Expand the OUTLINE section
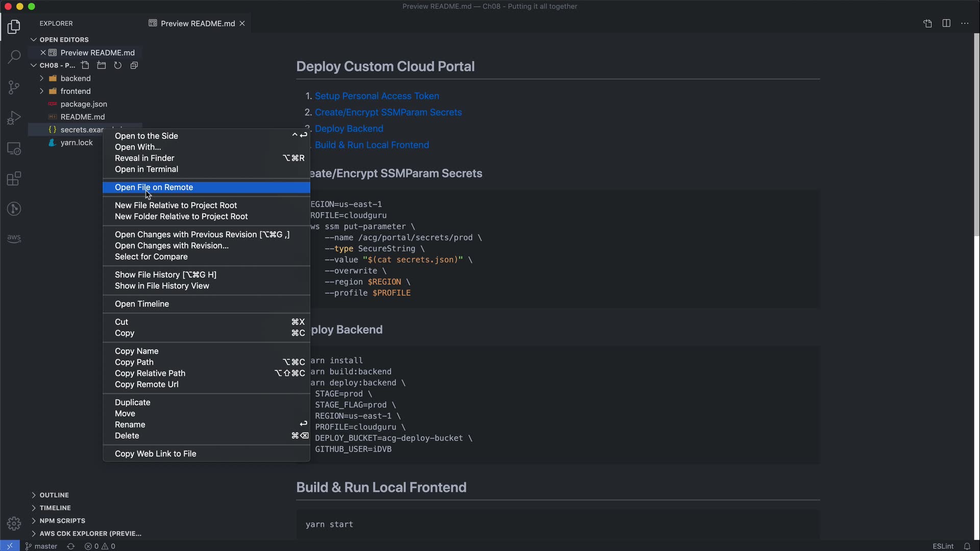Image resolution: width=980 pixels, height=551 pixels. click(54, 495)
